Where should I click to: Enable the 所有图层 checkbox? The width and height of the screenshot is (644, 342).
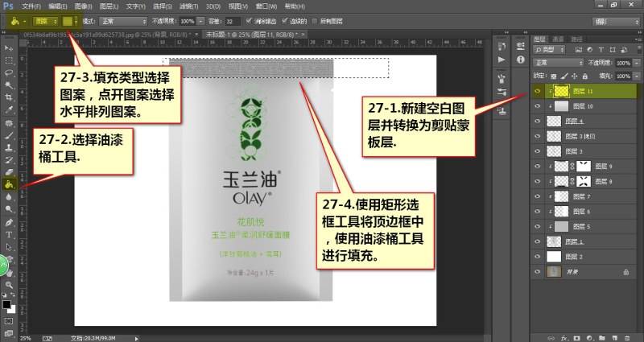(x=315, y=21)
